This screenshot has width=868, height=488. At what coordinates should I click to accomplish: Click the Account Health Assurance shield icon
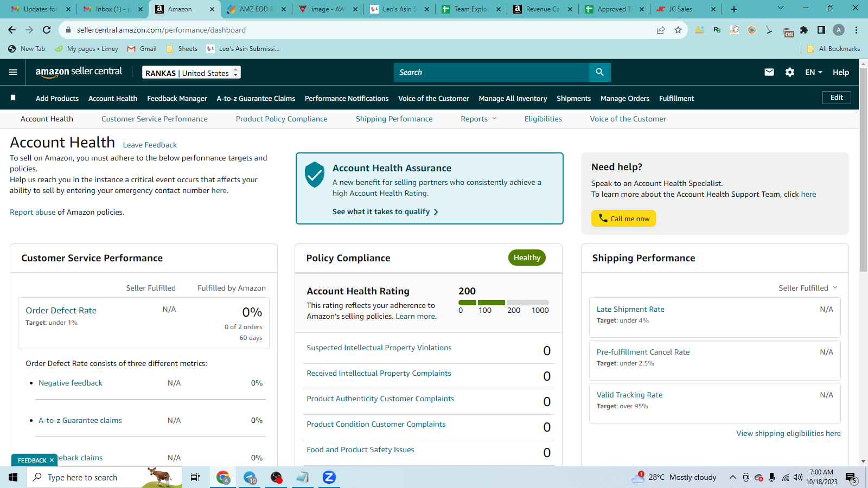pyautogui.click(x=315, y=174)
